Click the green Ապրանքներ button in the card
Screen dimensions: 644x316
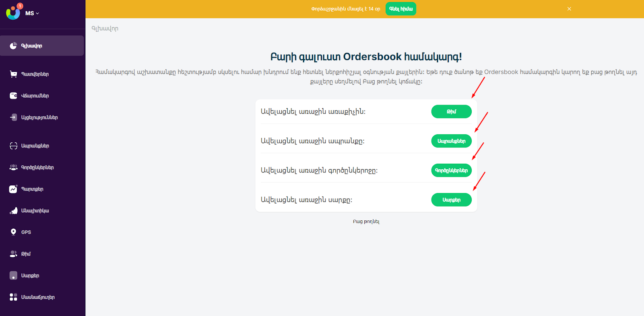(451, 141)
